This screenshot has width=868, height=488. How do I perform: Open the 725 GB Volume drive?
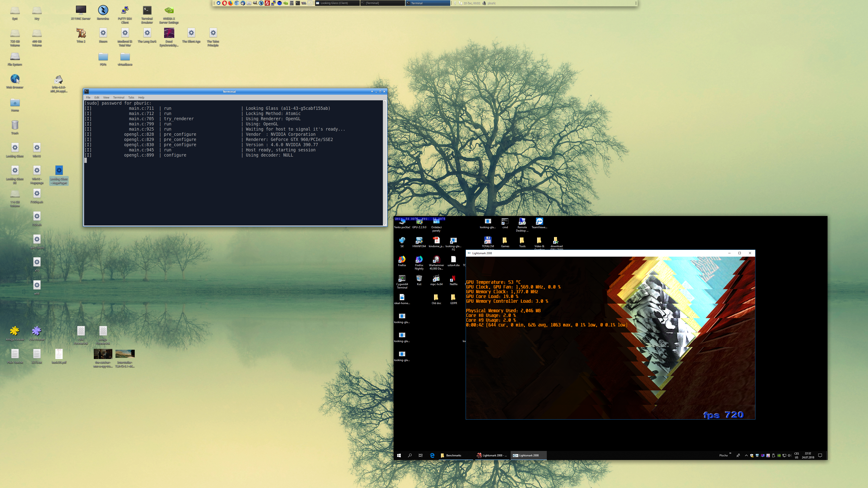[15, 38]
